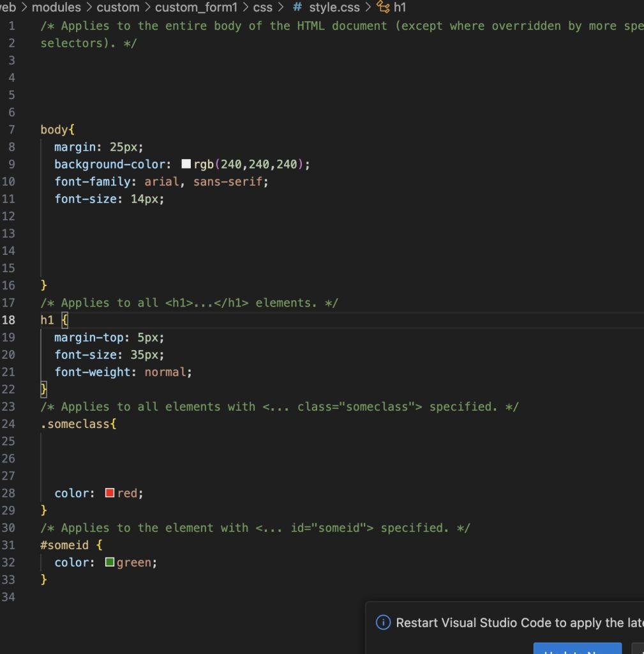The height and width of the screenshot is (654, 644).
Task: Expand the chevron after 'modules' breadcrumb
Action: click(x=89, y=7)
